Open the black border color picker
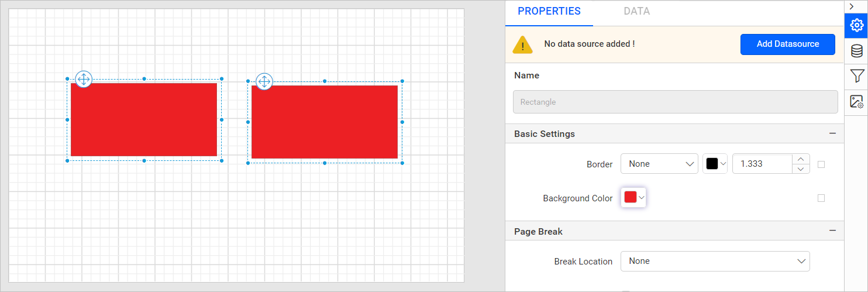This screenshot has width=868, height=292. coord(715,164)
